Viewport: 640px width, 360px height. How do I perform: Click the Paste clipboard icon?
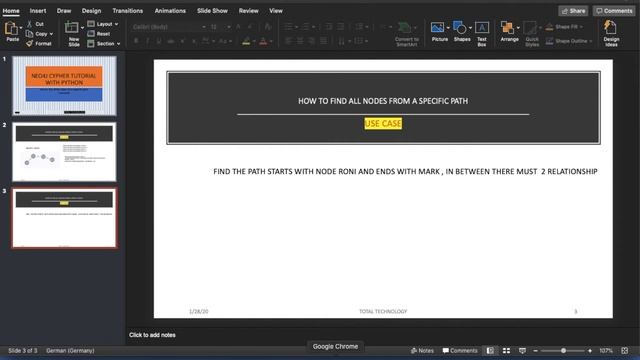point(11,29)
